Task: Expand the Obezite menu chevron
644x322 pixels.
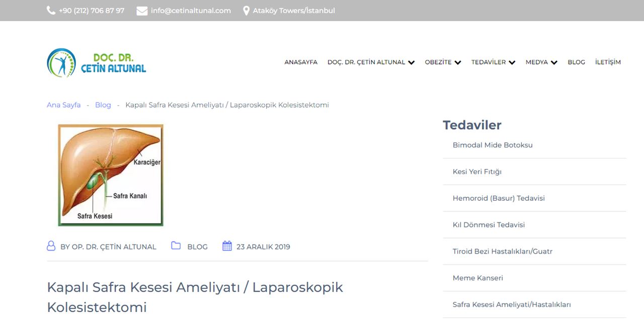Action: [x=458, y=62]
